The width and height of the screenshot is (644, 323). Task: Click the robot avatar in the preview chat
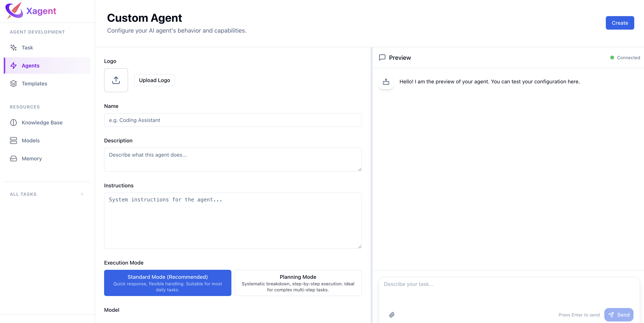[x=386, y=81]
